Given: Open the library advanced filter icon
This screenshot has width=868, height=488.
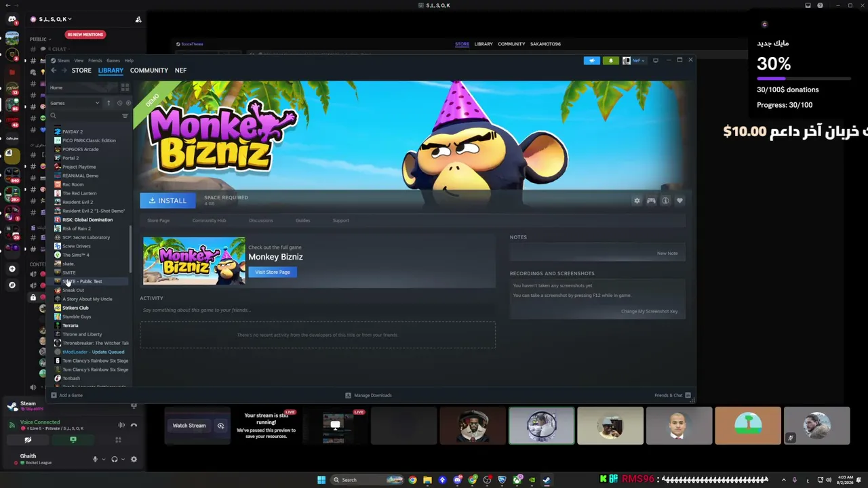Looking at the screenshot, I should tap(125, 116).
